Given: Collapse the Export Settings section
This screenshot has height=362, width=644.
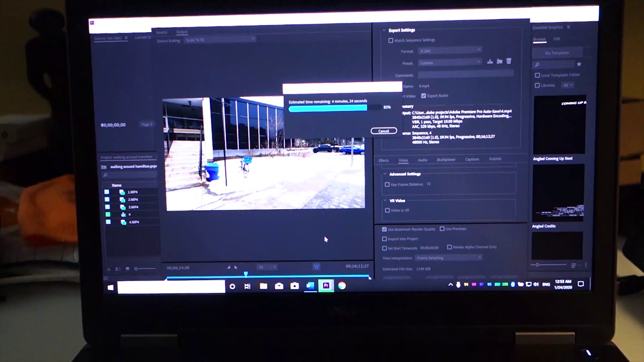Looking at the screenshot, I should tap(384, 30).
